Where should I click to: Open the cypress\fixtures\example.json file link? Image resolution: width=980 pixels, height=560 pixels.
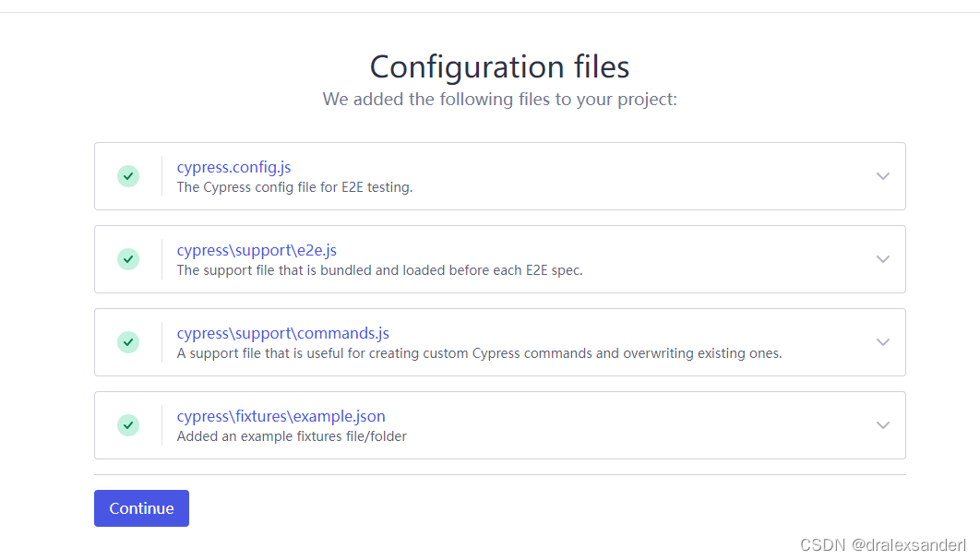pos(281,416)
